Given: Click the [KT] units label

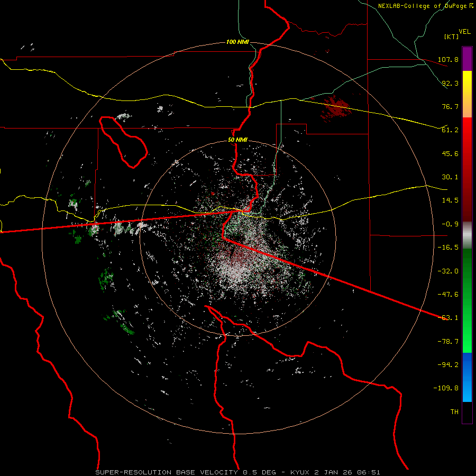Looking at the screenshot, I should pos(451,37).
